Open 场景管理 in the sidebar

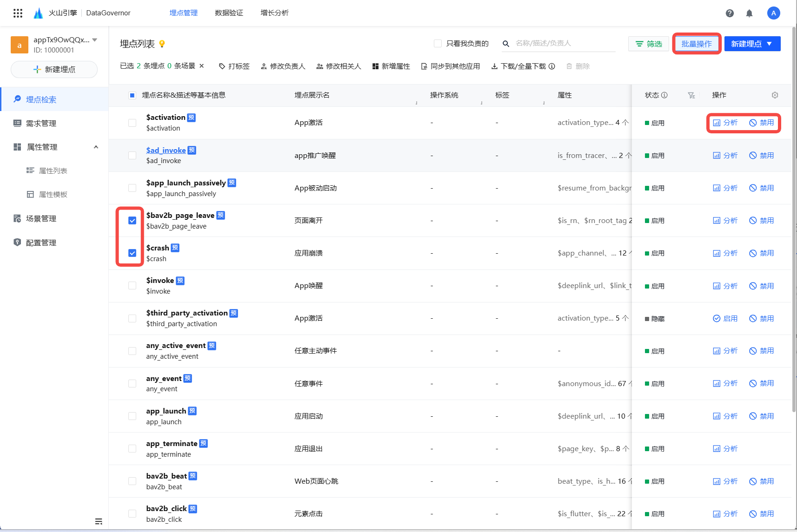click(x=54, y=218)
